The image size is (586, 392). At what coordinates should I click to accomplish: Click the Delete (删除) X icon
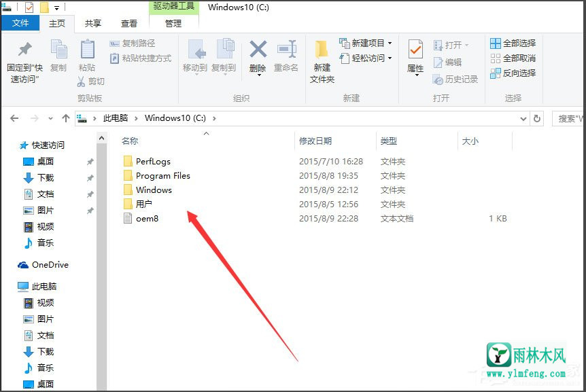click(258, 50)
